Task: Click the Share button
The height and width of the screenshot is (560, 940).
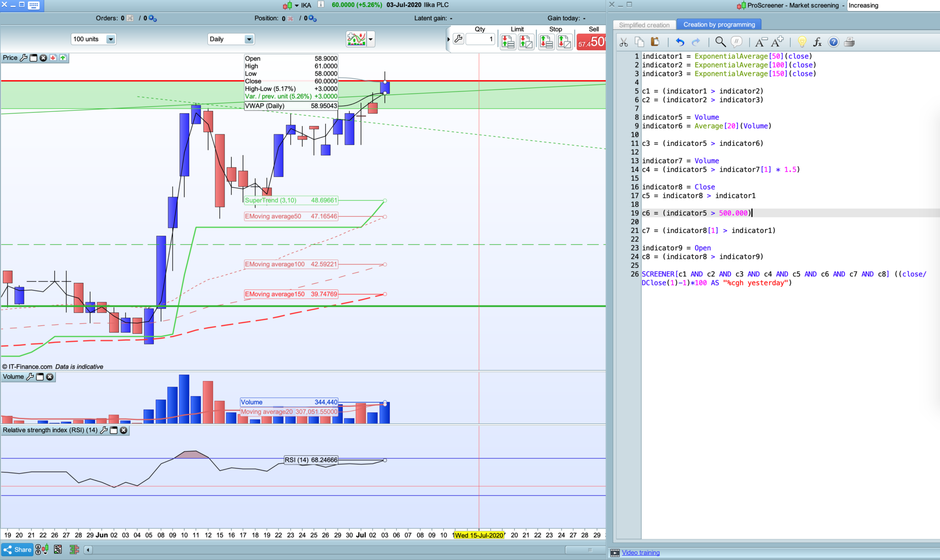Action: click(x=17, y=549)
